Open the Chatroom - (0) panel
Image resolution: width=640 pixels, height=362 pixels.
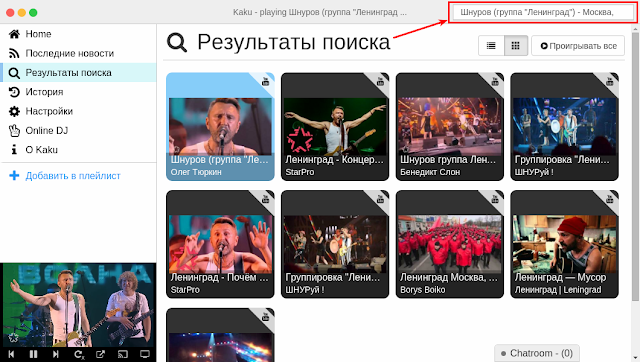click(537, 353)
